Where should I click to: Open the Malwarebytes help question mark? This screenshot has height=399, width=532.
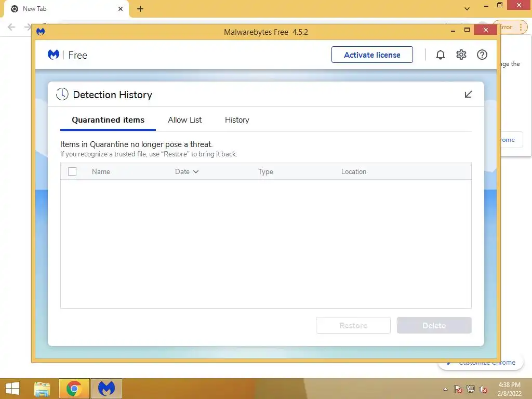pyautogui.click(x=482, y=55)
